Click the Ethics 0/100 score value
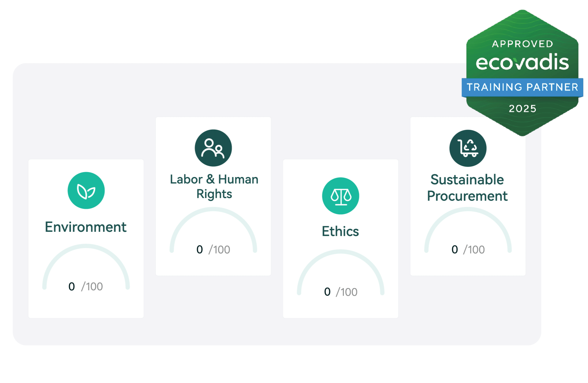588x383 pixels. (341, 292)
